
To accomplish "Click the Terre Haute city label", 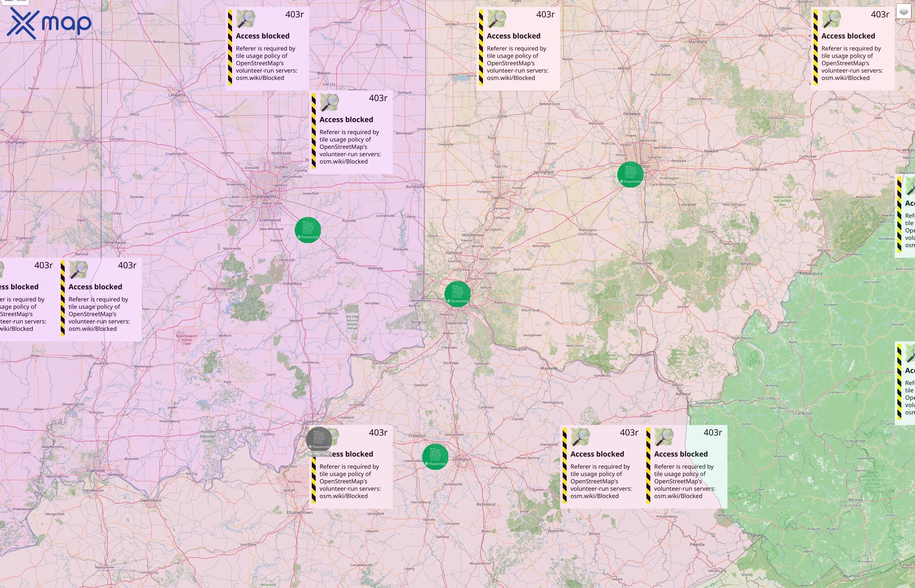I will [x=115, y=242].
